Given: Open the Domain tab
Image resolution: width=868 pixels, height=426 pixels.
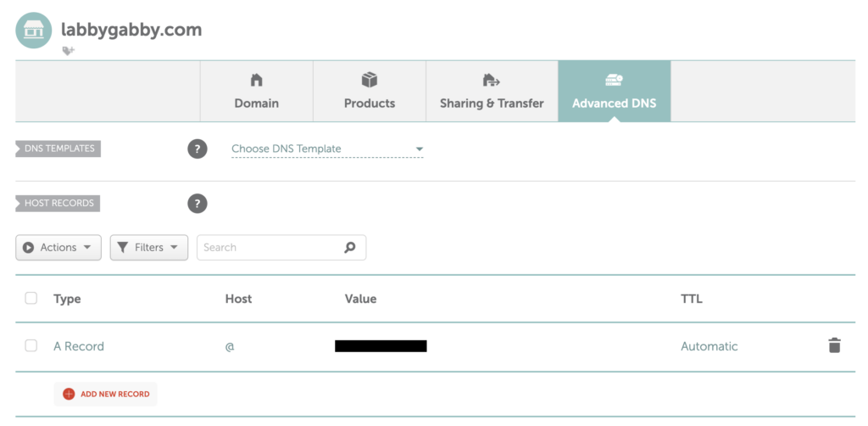Looking at the screenshot, I should tap(256, 92).
